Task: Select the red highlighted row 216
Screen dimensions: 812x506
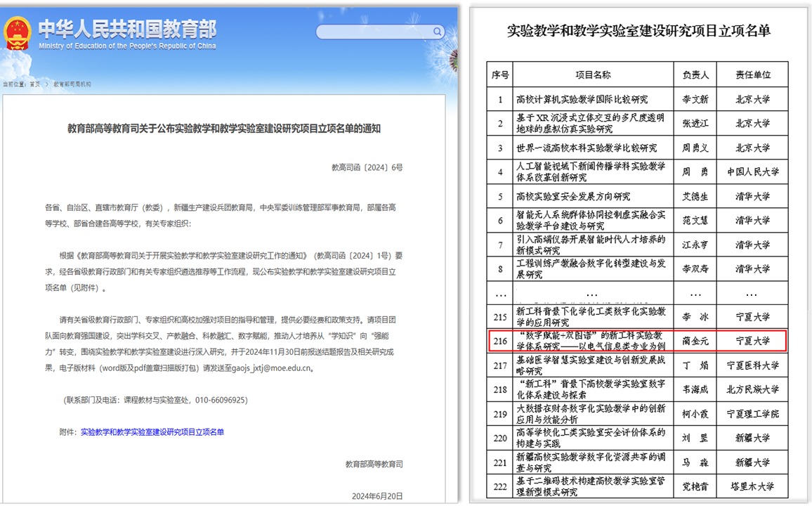Action: pos(637,340)
